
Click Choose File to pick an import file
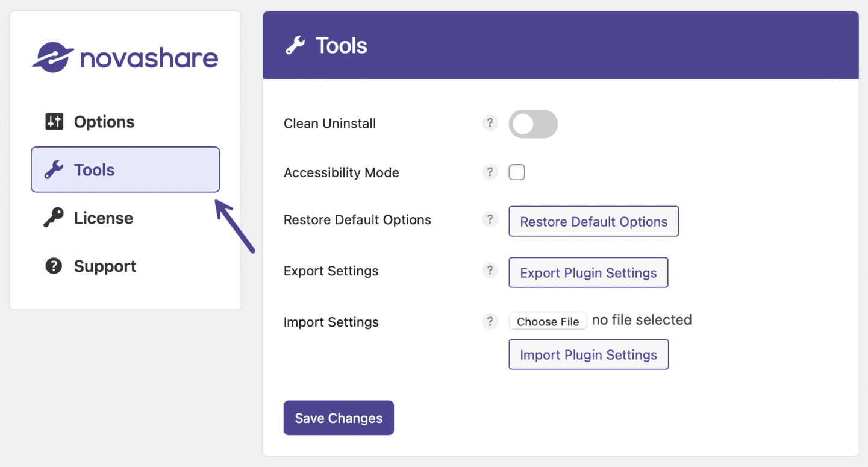(548, 321)
